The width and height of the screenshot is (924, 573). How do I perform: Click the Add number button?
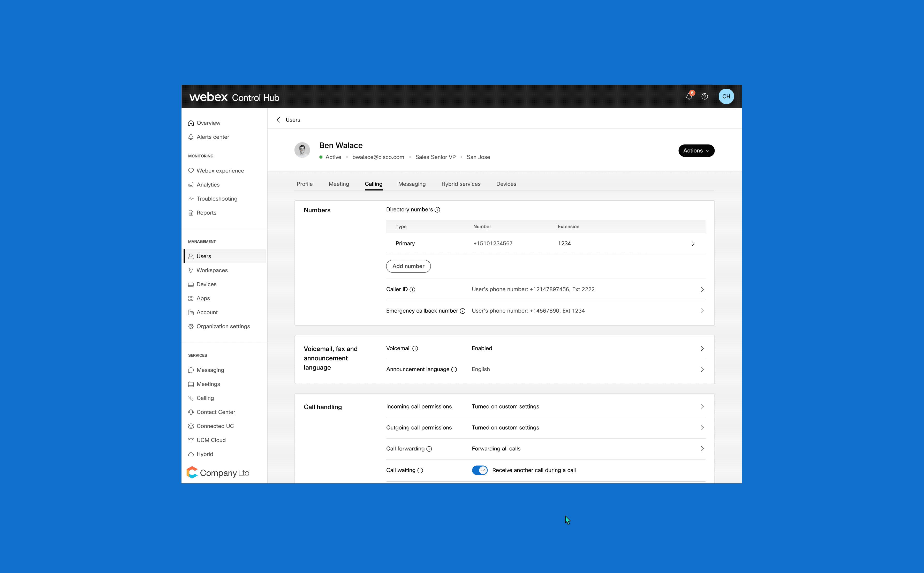coord(408,266)
